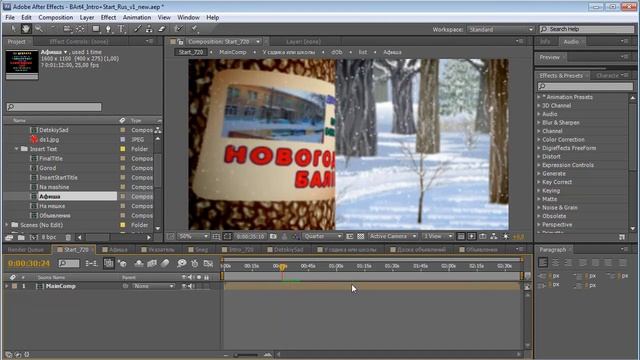This screenshot has width=640, height=360.
Task: Click the 8 bpc color depth button
Action: point(49,237)
